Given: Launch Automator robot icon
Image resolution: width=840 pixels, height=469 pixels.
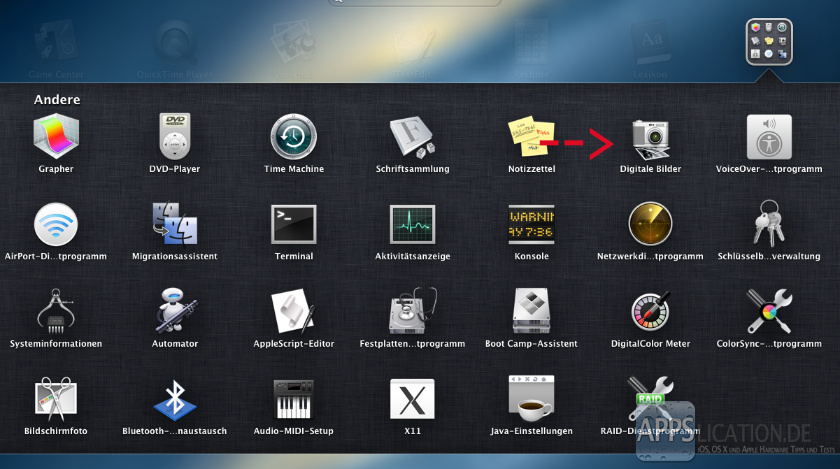Looking at the screenshot, I should (176, 310).
